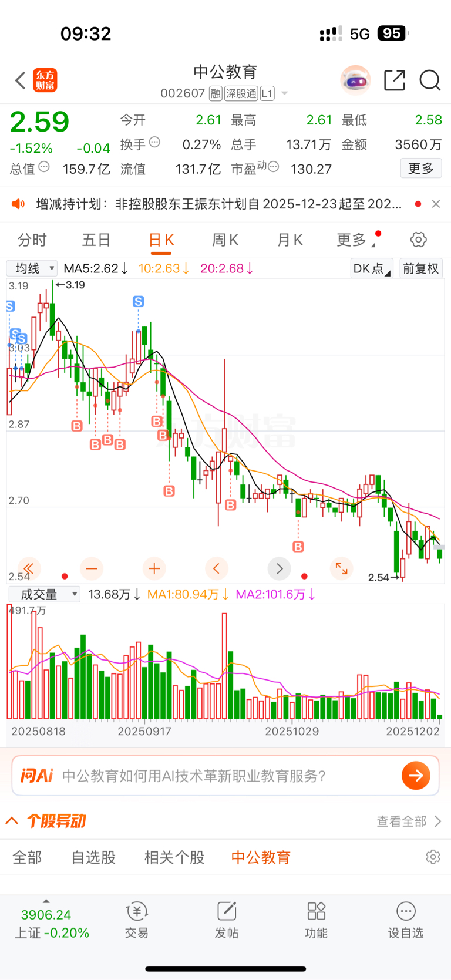451x980 pixels.
Task: Tap the 融 margin trading badge
Action: coord(216,94)
